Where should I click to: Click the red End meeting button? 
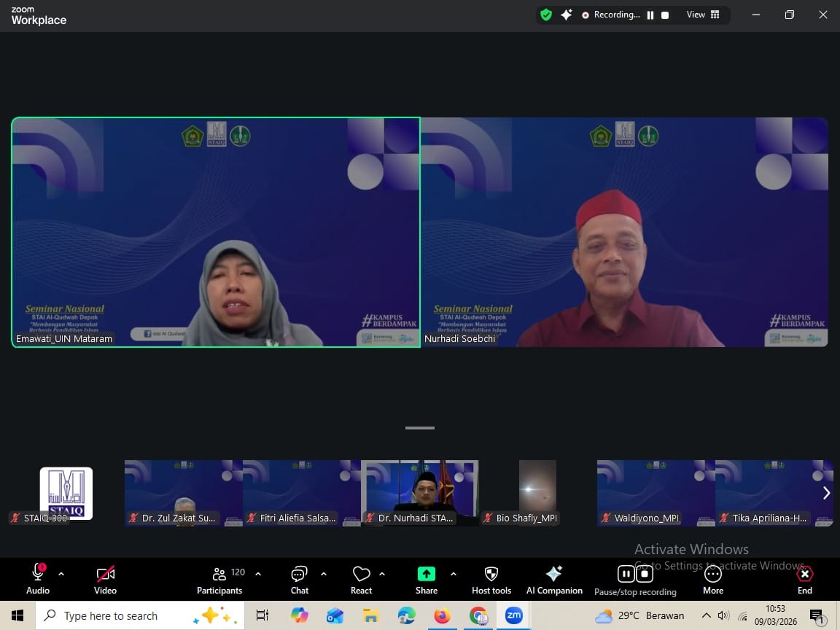pos(804,580)
